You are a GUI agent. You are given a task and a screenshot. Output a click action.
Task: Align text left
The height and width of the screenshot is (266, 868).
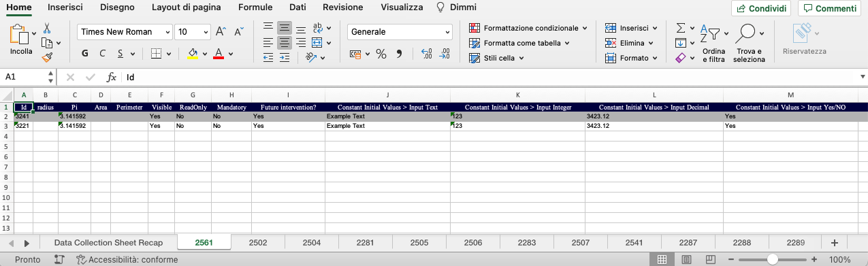click(268, 43)
